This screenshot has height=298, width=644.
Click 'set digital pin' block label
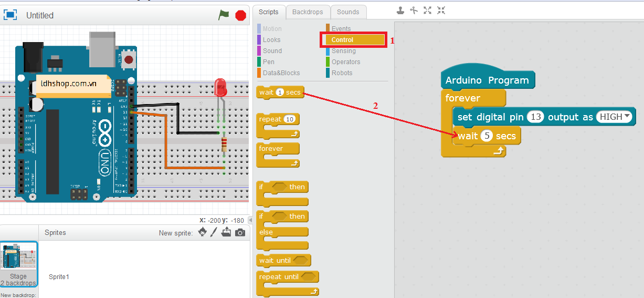[x=490, y=117]
